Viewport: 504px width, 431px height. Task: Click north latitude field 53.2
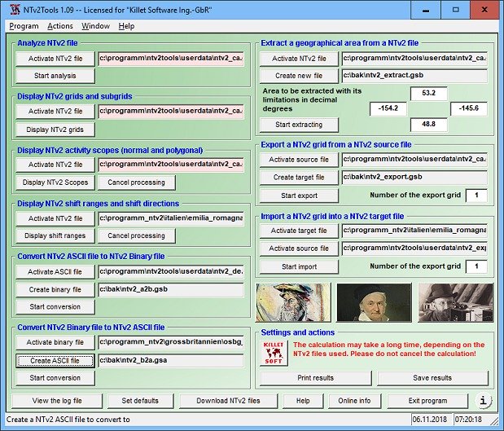pos(429,93)
